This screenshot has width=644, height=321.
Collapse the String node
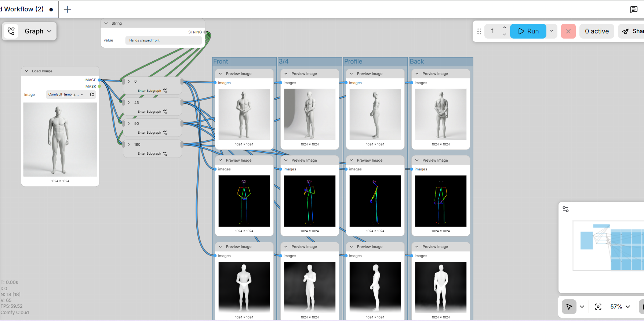point(106,23)
